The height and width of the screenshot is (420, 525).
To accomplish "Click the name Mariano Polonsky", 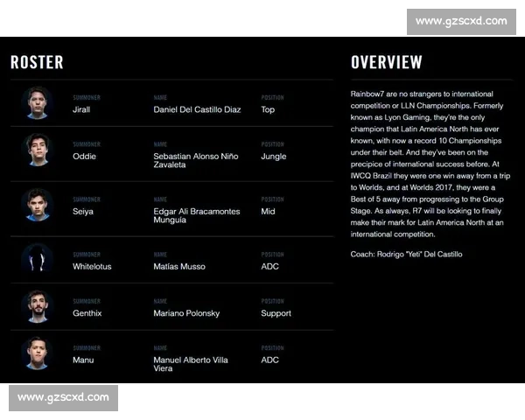I will 186,313.
